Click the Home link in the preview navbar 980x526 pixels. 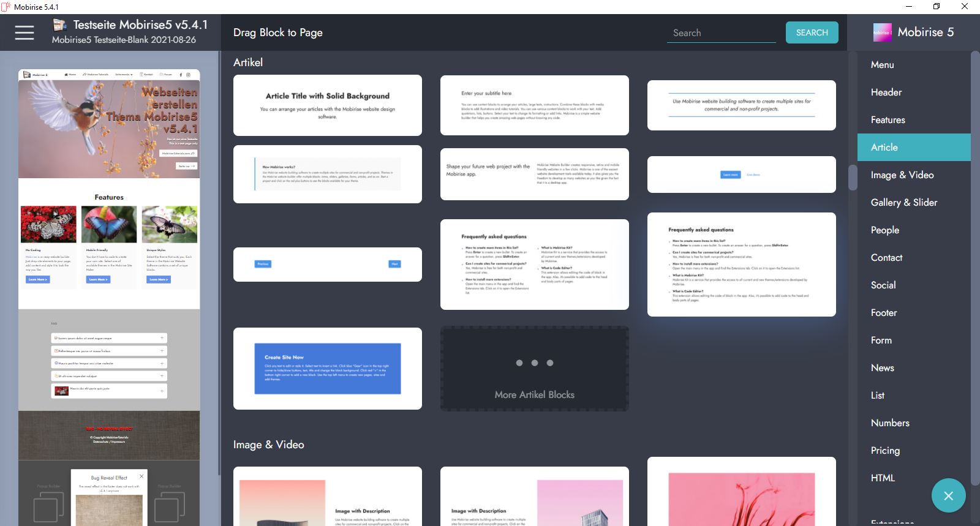(70, 75)
